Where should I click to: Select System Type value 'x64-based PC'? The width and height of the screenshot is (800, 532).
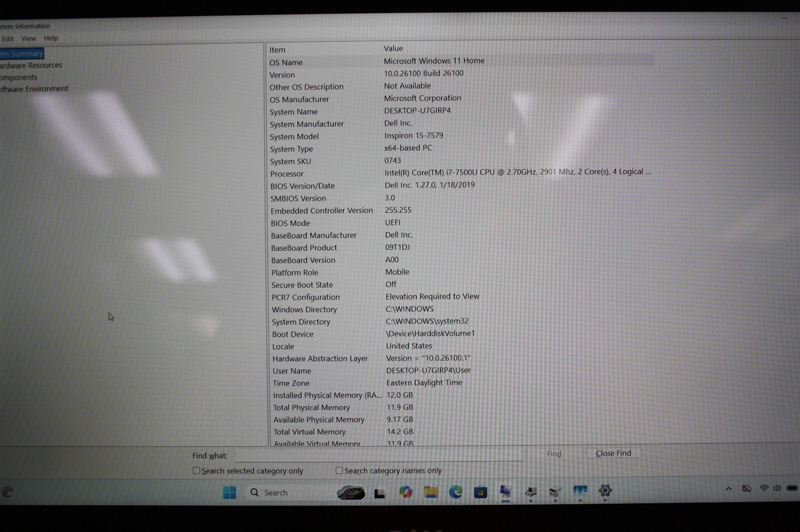coord(408,148)
